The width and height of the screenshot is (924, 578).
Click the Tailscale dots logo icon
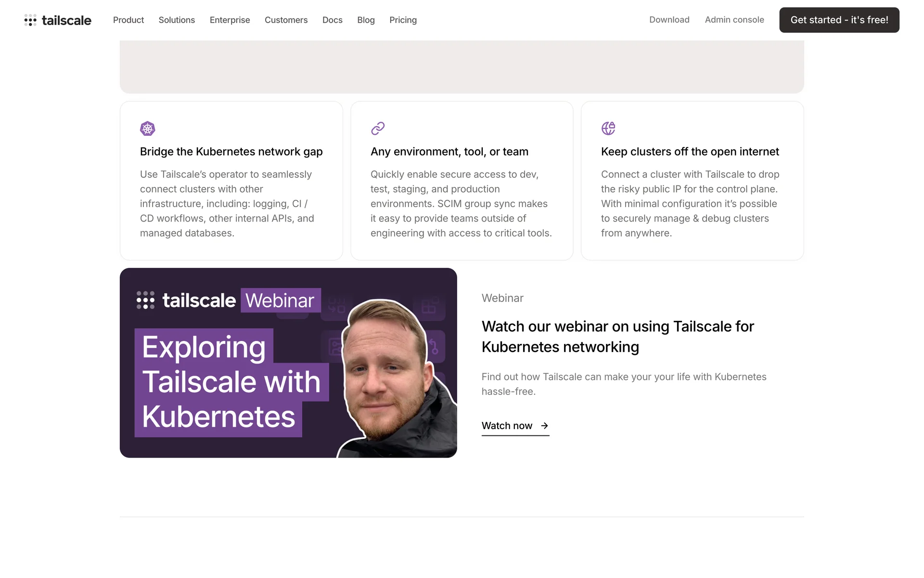pyautogui.click(x=30, y=20)
